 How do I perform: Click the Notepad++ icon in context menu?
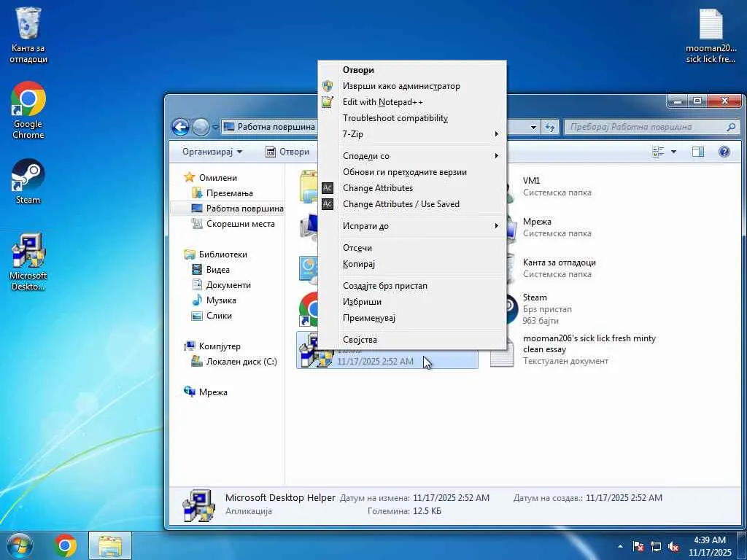[x=328, y=102]
